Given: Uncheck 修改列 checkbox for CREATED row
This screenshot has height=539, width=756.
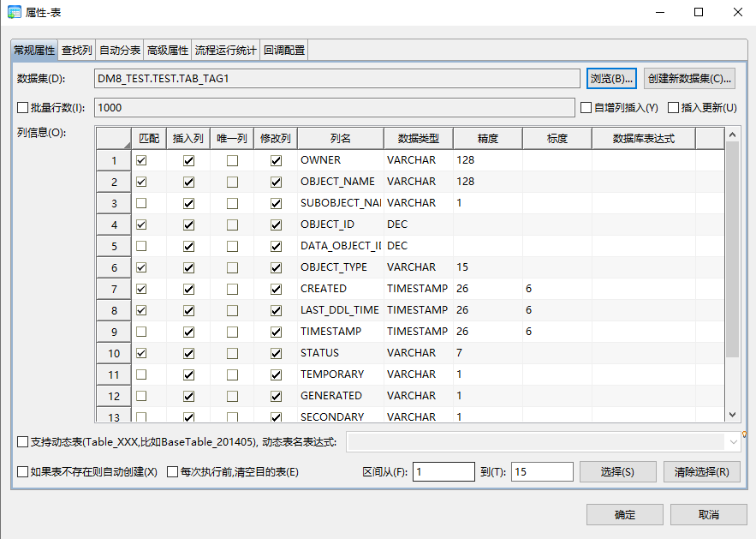Looking at the screenshot, I should 276,289.
